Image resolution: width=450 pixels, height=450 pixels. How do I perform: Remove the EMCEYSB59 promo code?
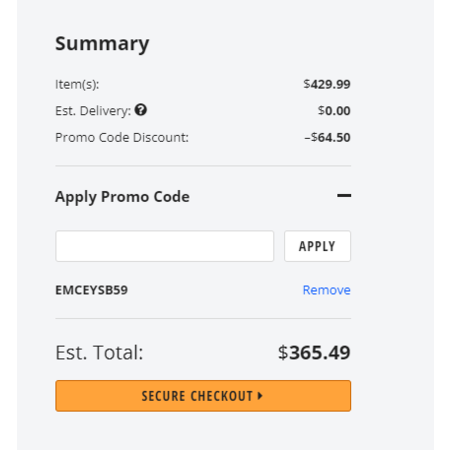326,290
